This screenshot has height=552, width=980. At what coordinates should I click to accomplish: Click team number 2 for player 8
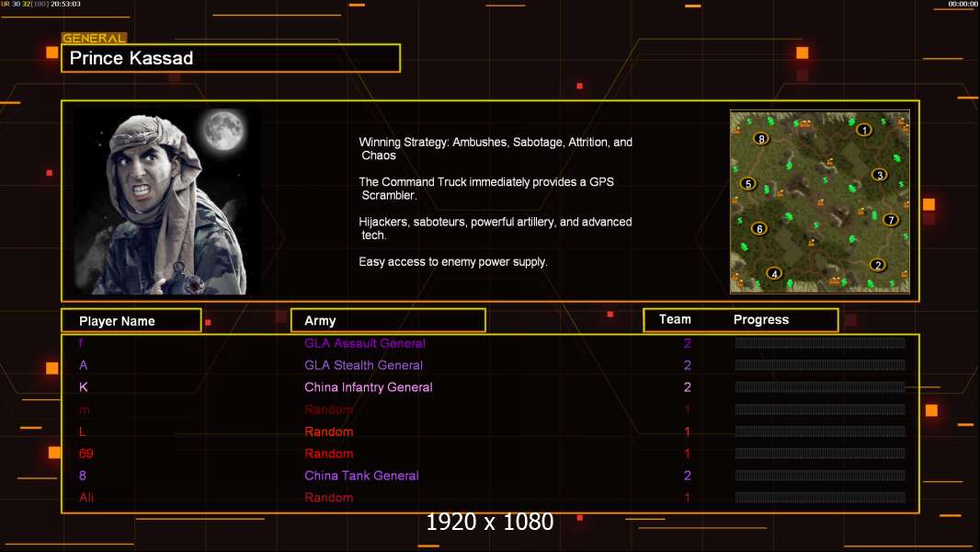[688, 475]
